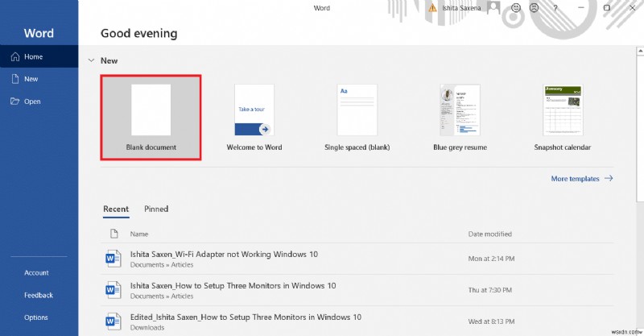
Task: Switch to the Recent tab
Action: click(116, 209)
